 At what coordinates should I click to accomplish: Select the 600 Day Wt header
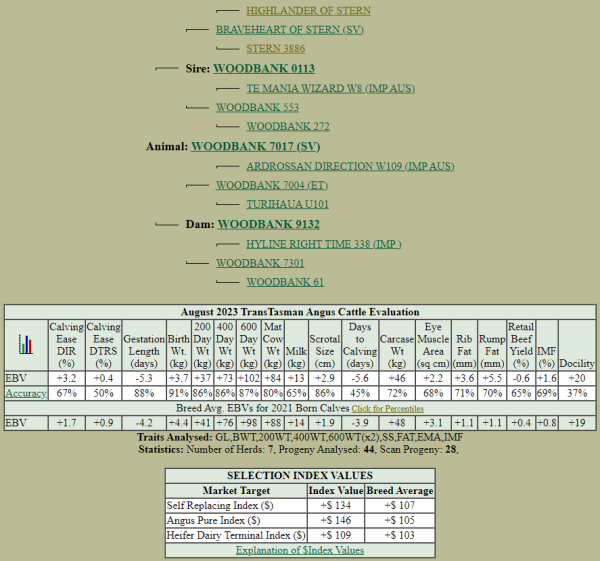pyautogui.click(x=249, y=345)
